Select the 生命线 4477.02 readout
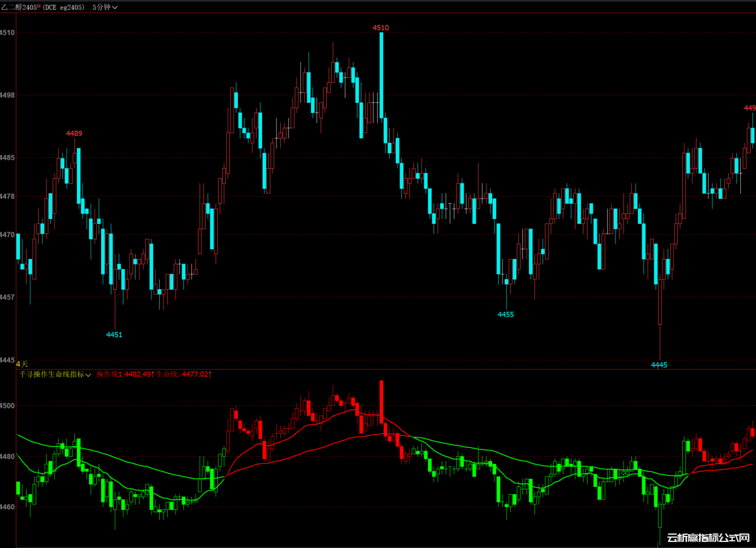This screenshot has width=756, height=548. pos(183,375)
